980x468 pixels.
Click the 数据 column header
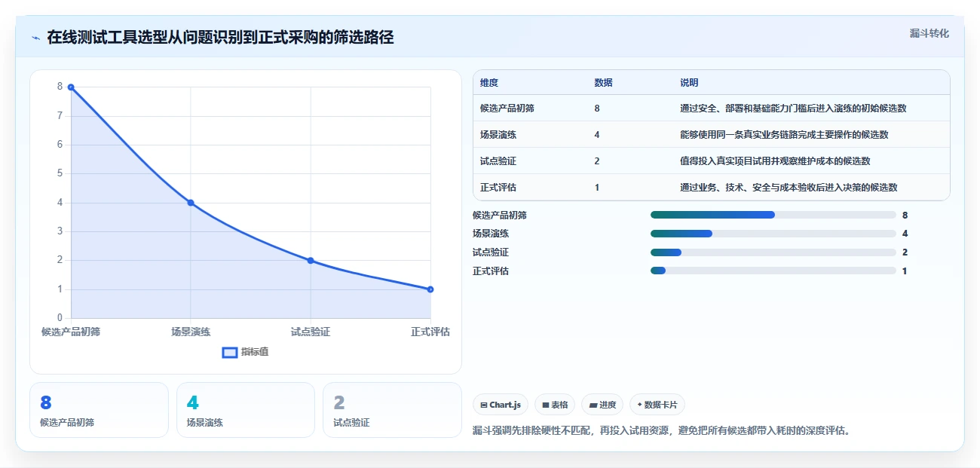tap(603, 83)
